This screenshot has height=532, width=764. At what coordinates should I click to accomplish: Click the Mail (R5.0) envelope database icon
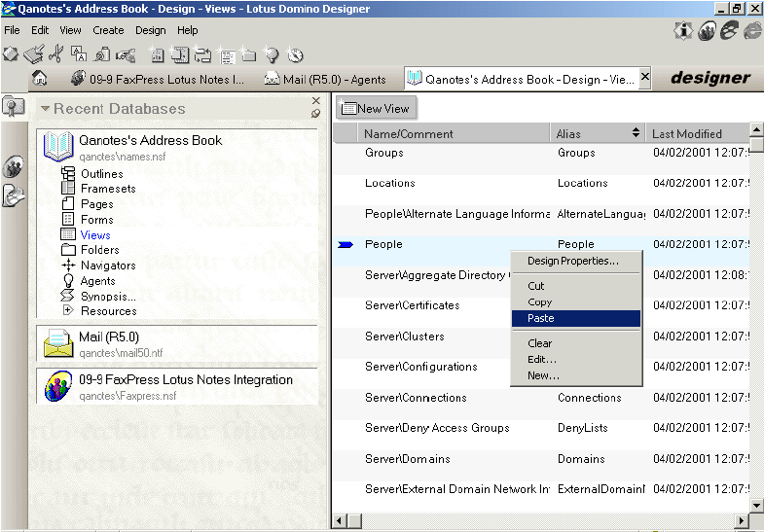[x=58, y=343]
